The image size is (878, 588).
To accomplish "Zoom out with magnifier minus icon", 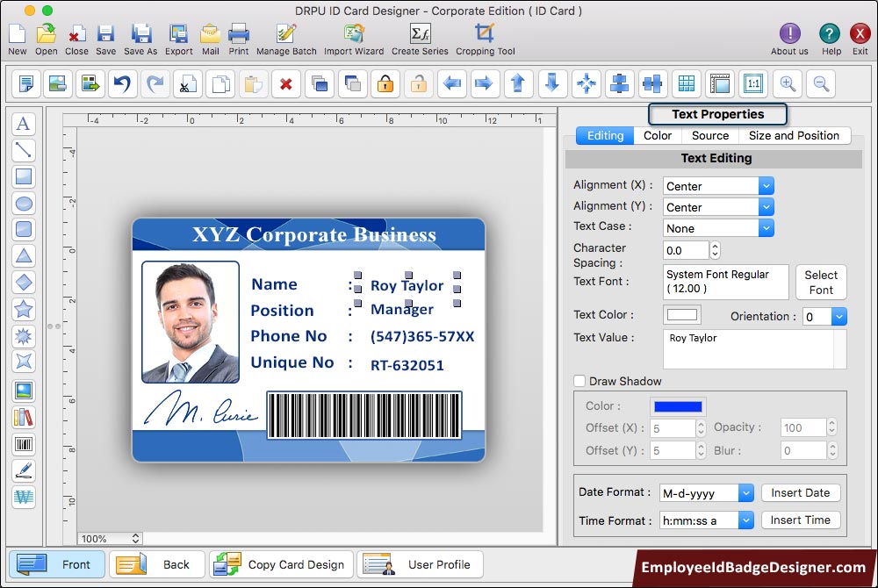I will (822, 84).
